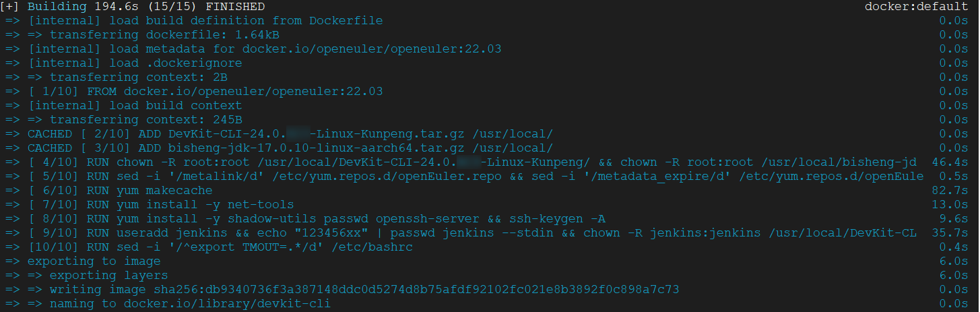
Task: Select the docker:default text
Action: click(916, 6)
